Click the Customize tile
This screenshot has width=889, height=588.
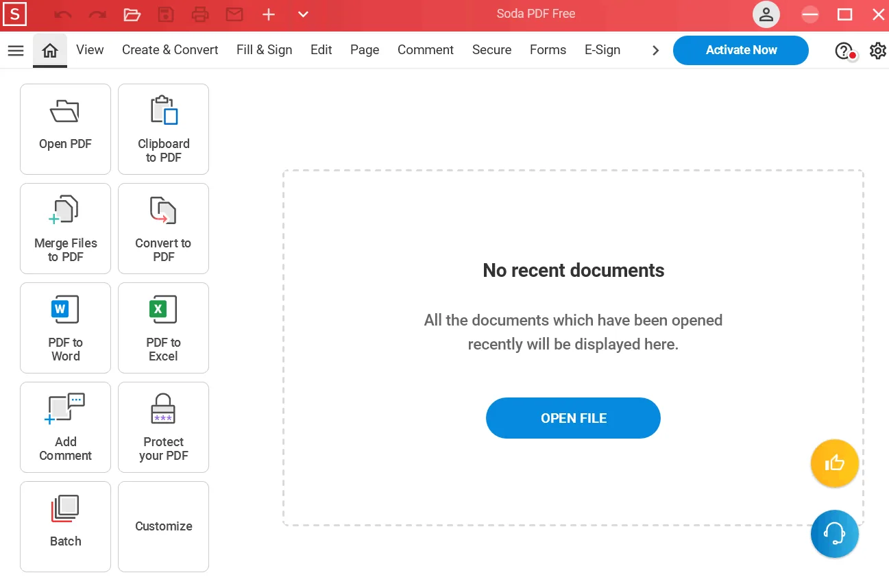pyautogui.click(x=163, y=526)
